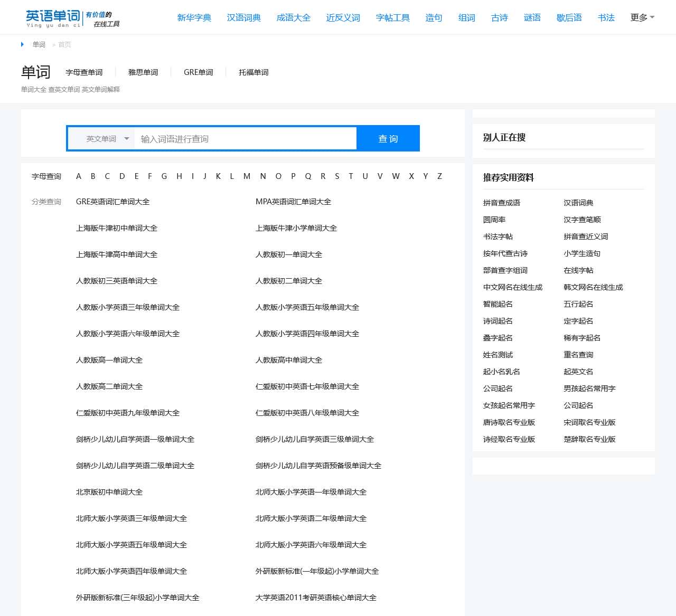The height and width of the screenshot is (616, 676).
Task: Open 北师大版小学英语一年级单词大全 link
Action: coord(311,492)
